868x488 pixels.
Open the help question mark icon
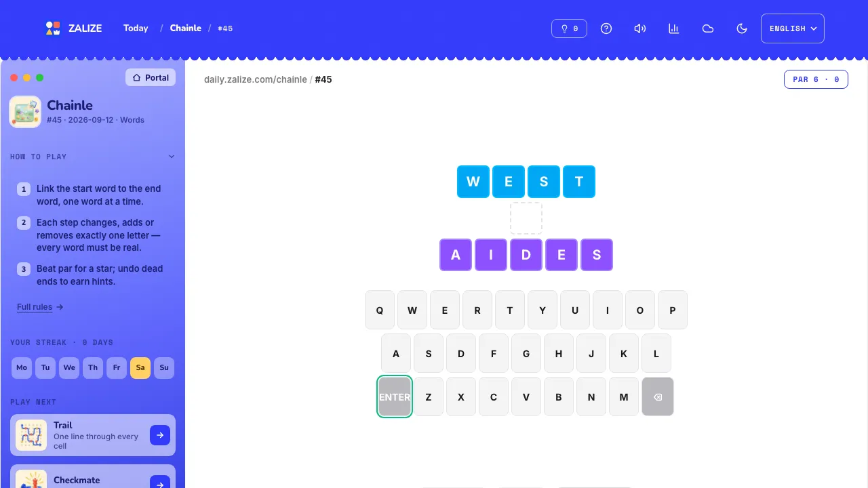point(606,28)
